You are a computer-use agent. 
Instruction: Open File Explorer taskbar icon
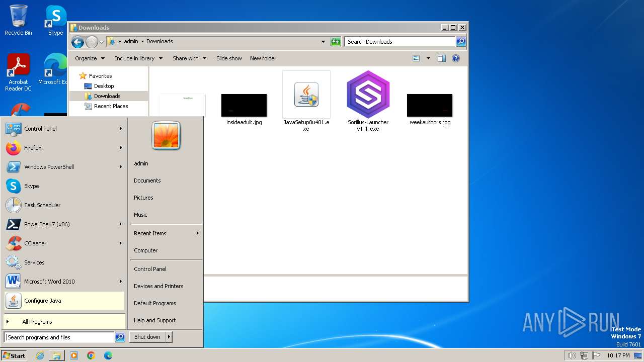(57, 355)
